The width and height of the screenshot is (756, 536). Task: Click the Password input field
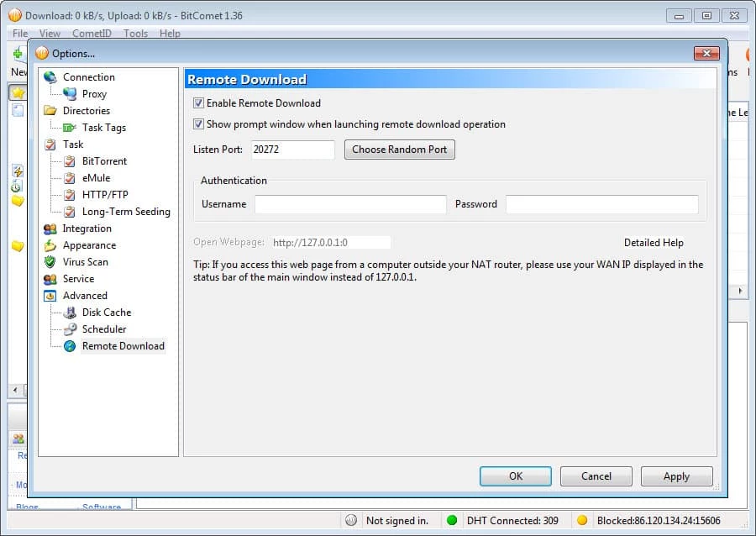point(601,204)
